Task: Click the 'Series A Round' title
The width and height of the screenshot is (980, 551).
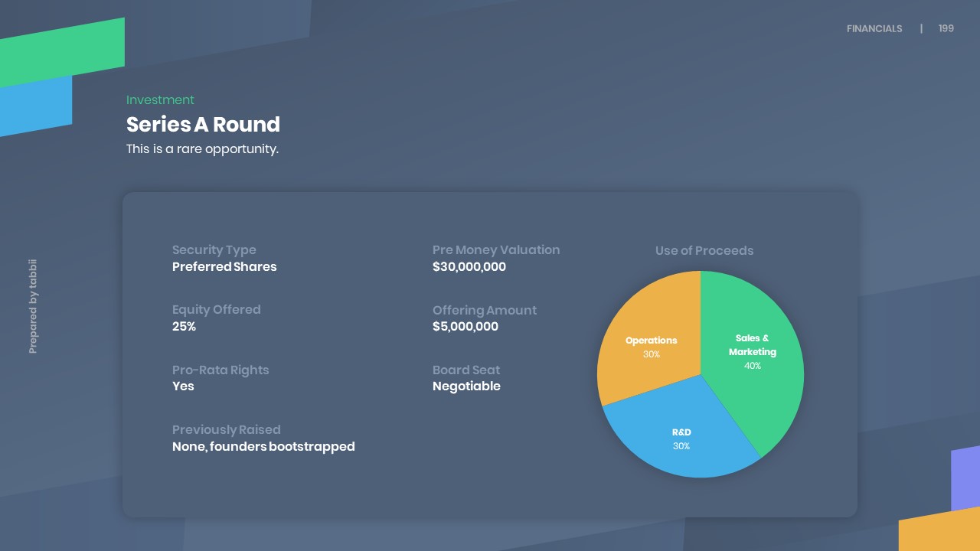Action: point(203,124)
